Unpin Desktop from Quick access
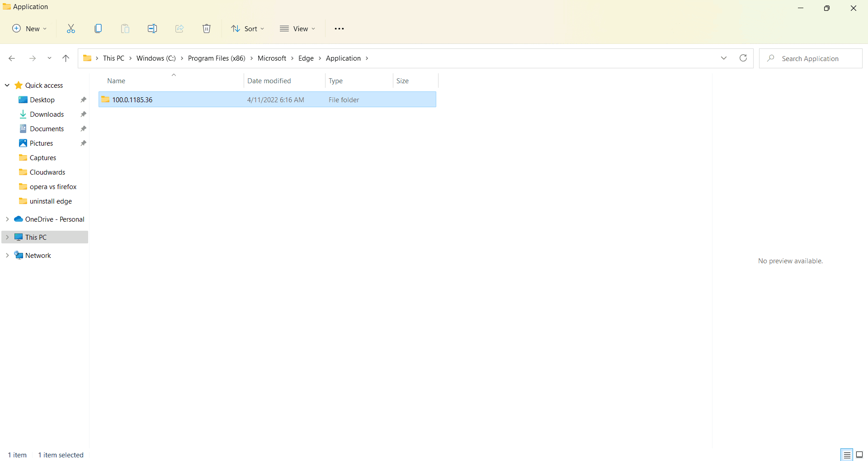868x461 pixels. 83,100
